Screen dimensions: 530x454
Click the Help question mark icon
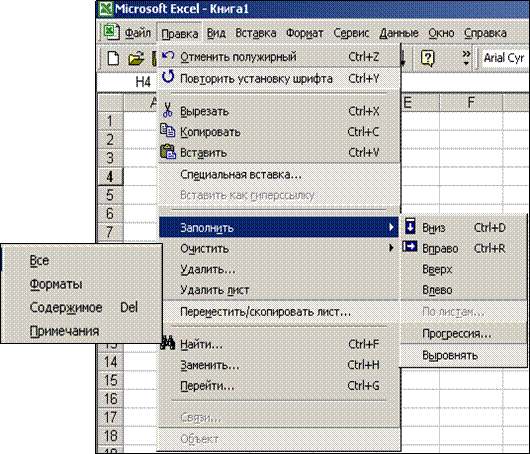(x=428, y=58)
